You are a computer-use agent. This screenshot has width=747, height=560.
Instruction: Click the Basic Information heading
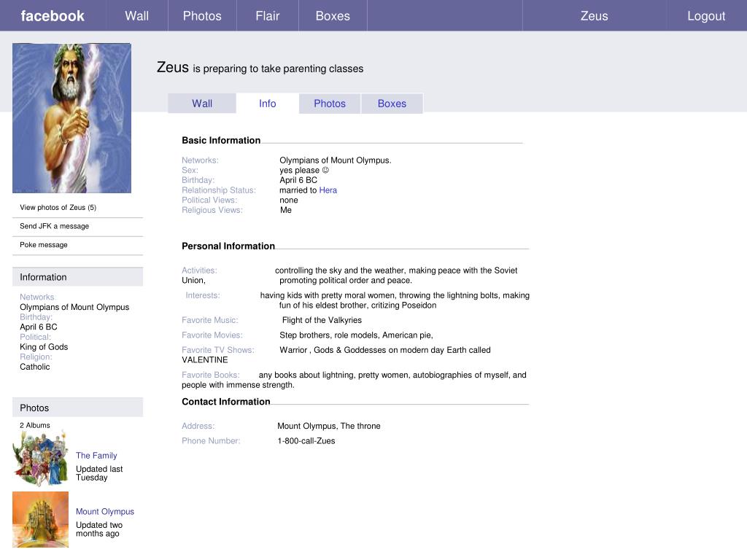point(221,141)
